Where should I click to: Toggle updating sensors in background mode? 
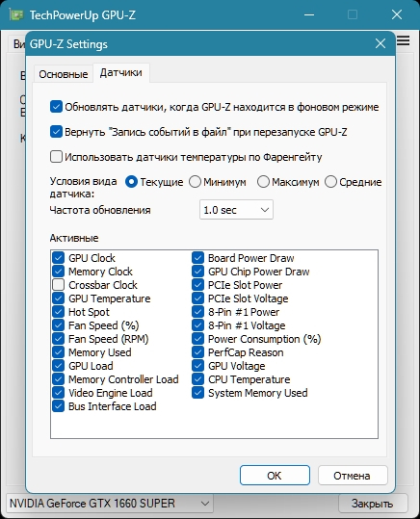tap(56, 107)
